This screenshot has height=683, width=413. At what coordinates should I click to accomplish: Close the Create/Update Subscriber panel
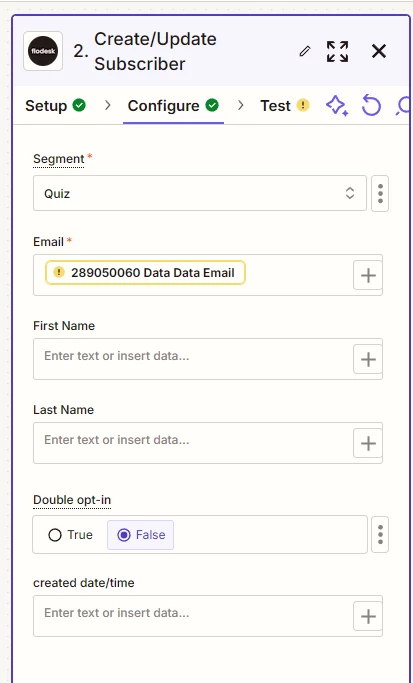[x=379, y=51]
